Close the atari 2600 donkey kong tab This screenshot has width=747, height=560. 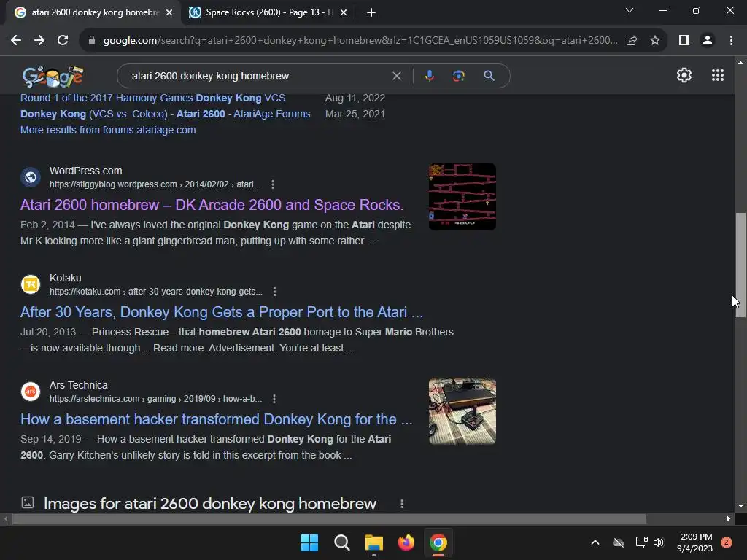point(169,12)
